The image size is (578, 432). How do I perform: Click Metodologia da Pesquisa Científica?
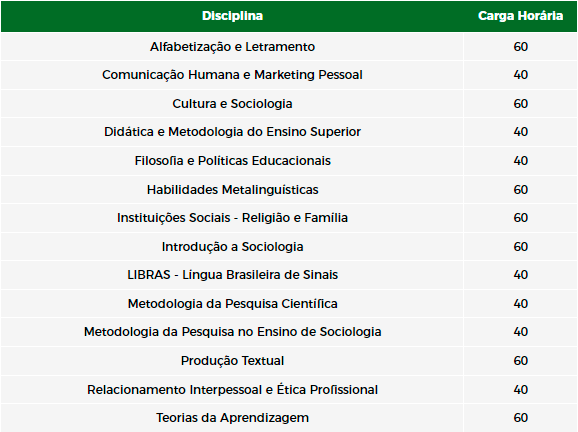coord(232,304)
